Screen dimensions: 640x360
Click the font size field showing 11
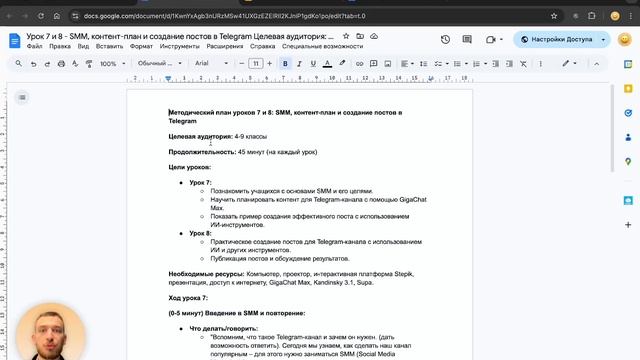[256, 64]
